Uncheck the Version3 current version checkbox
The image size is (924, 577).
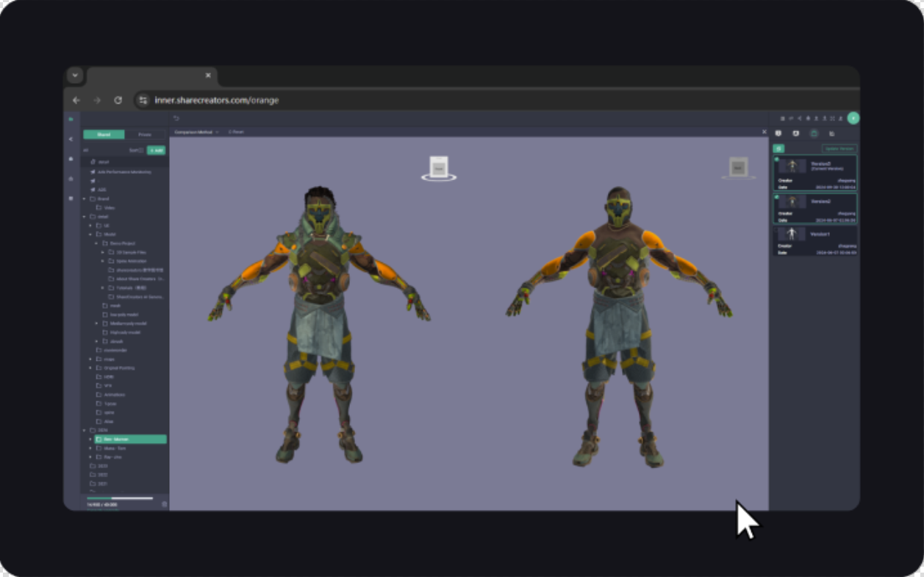click(776, 158)
